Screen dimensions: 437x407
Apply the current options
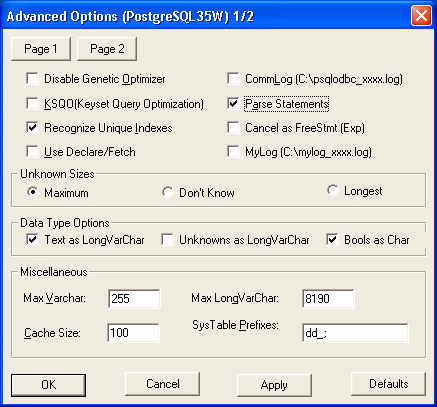[274, 385]
